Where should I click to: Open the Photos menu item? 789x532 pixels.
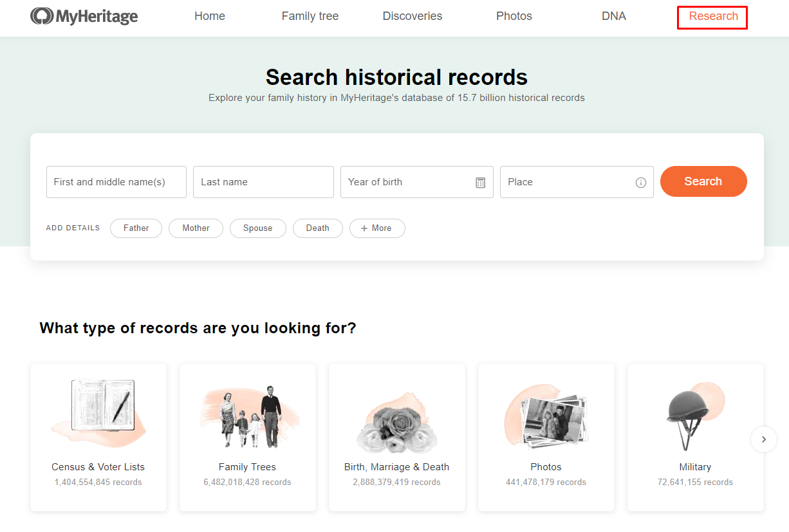pyautogui.click(x=514, y=17)
